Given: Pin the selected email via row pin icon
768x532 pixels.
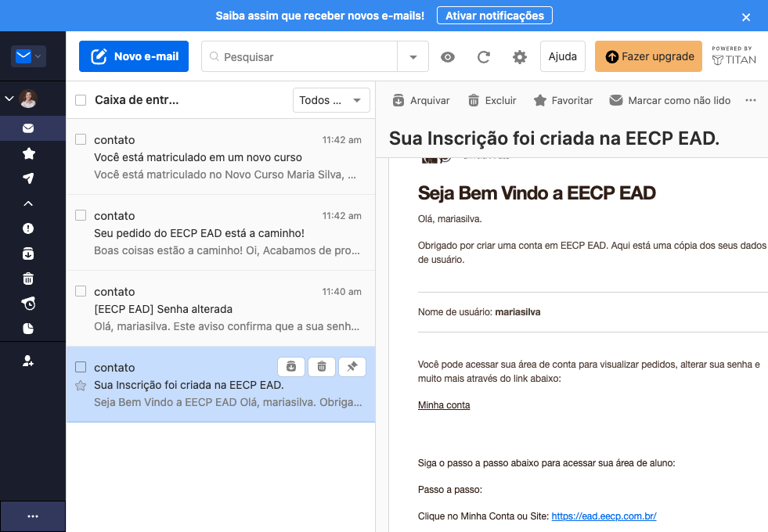Looking at the screenshot, I should 352,367.
